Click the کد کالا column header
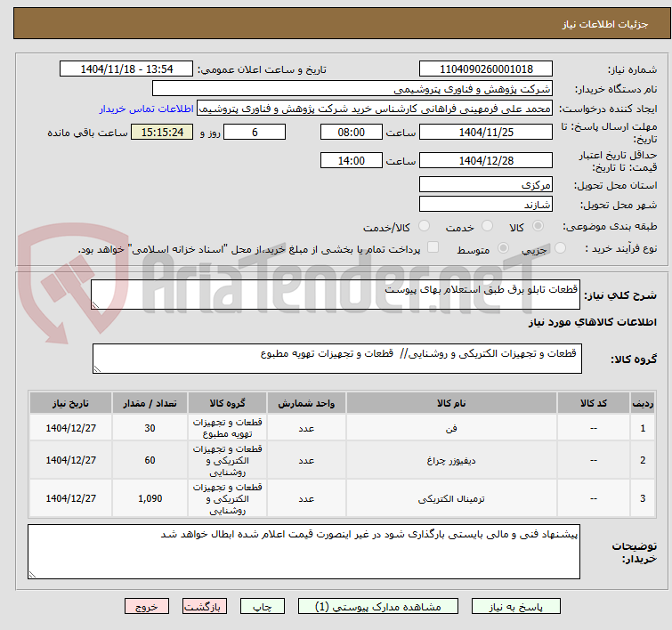Image resolution: width=672 pixels, height=630 pixels. [x=593, y=403]
